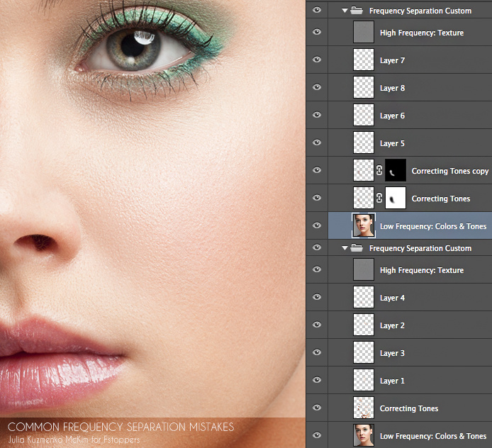492x448 pixels.
Task: Click Layer 2's layer thumbnail
Action: coord(364,325)
